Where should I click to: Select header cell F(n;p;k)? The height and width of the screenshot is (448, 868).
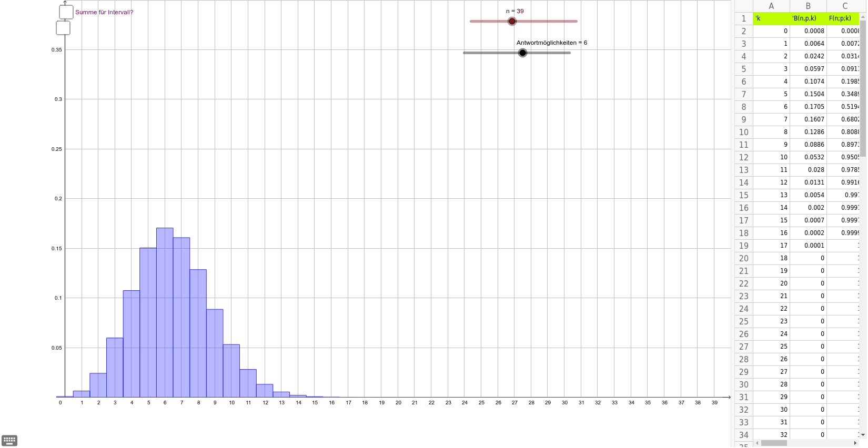843,18
